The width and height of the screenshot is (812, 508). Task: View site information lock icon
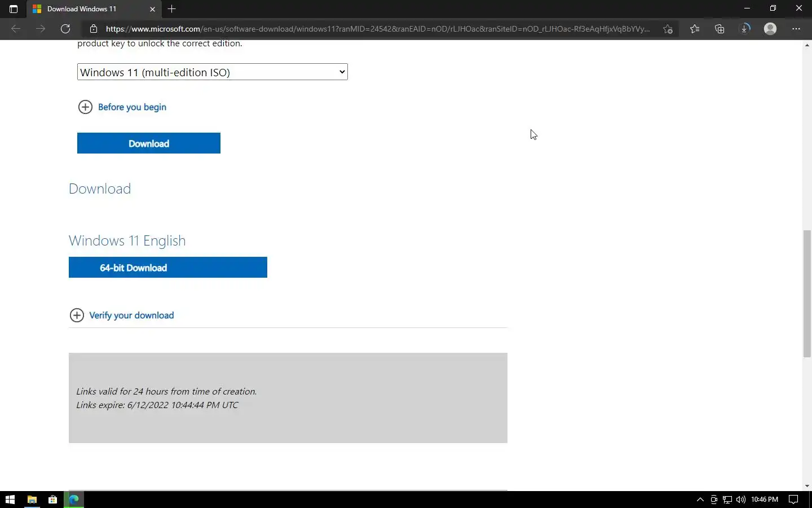click(x=94, y=29)
